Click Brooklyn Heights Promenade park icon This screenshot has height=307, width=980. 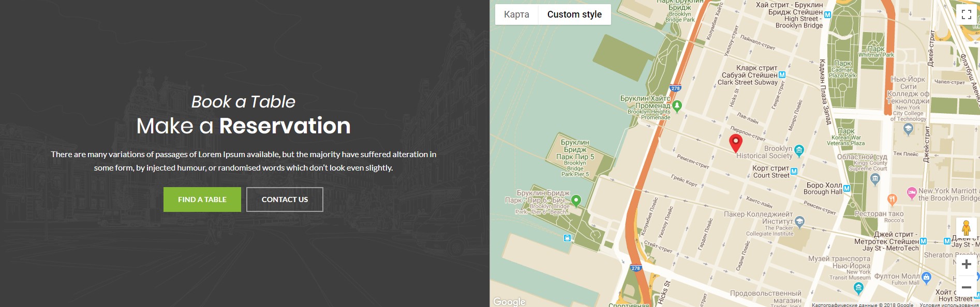point(677,106)
